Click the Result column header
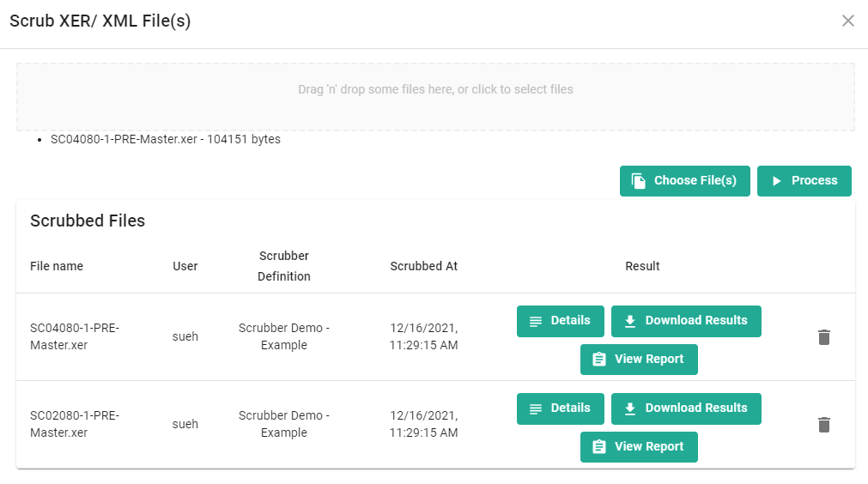Image resolution: width=868 pixels, height=484 pixels. [642, 266]
